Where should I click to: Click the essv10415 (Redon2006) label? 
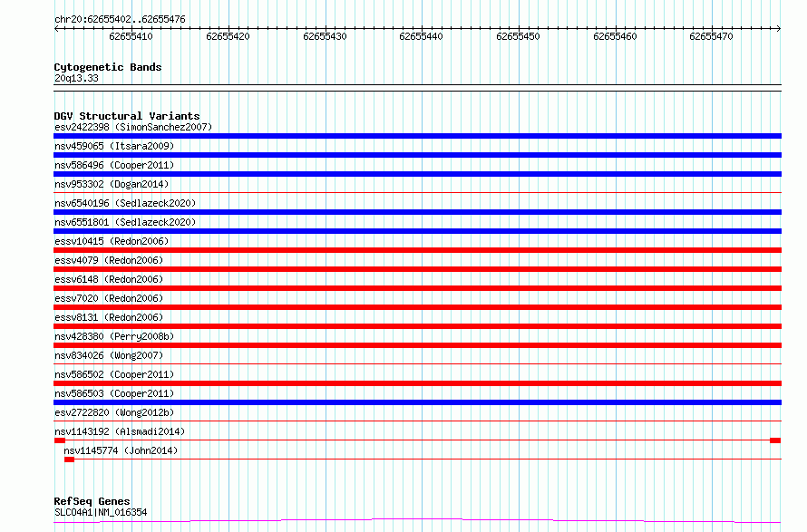(x=112, y=241)
